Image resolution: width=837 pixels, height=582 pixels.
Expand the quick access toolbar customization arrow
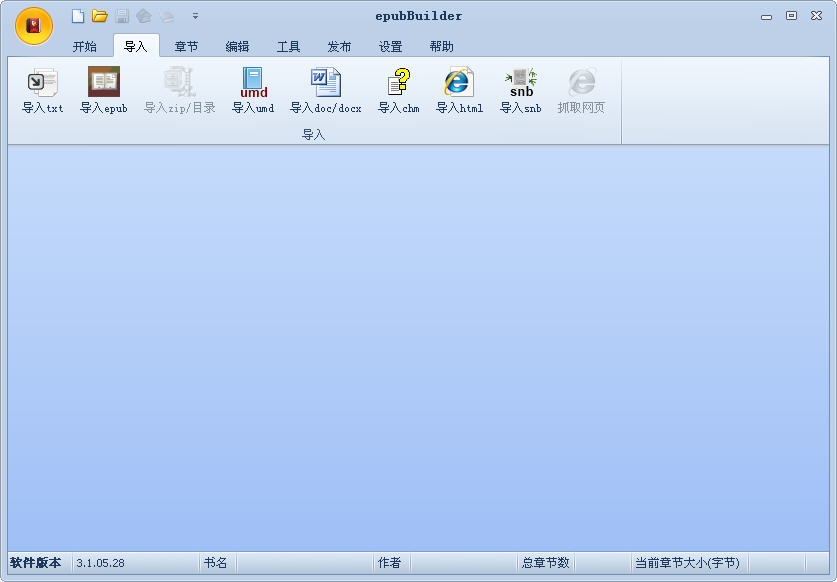tap(195, 17)
